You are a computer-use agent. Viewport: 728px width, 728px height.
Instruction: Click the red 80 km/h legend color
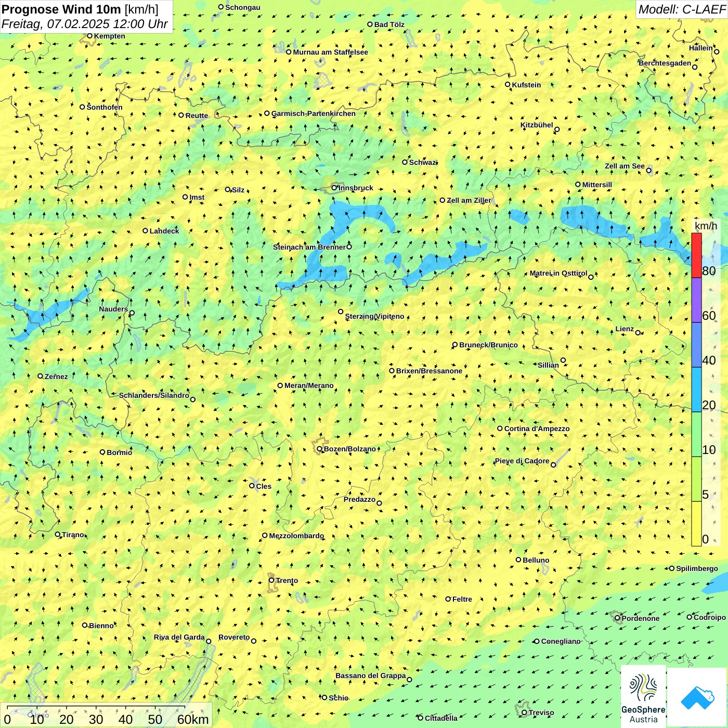tap(696, 255)
